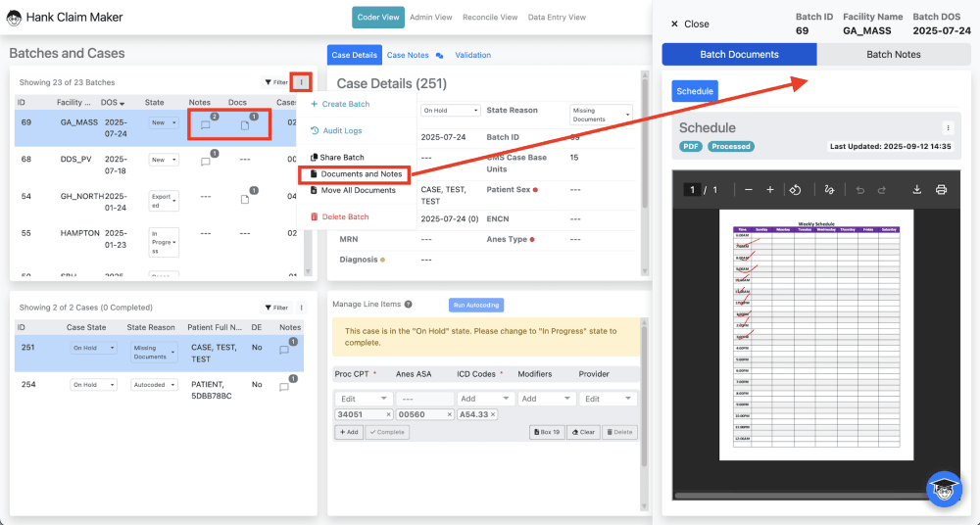Open notes icon for case 251

pos(284,350)
